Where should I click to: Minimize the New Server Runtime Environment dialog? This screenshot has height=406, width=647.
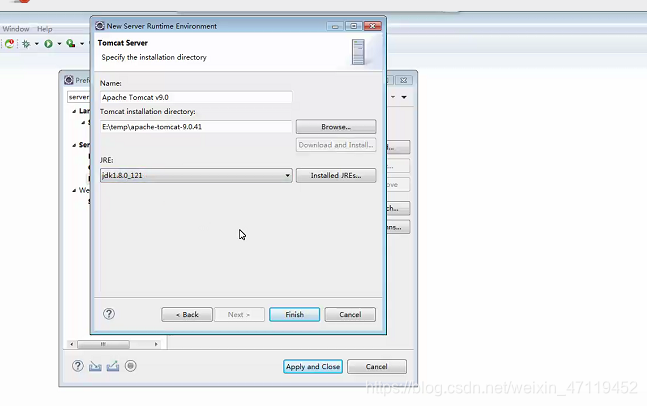tap(335, 26)
